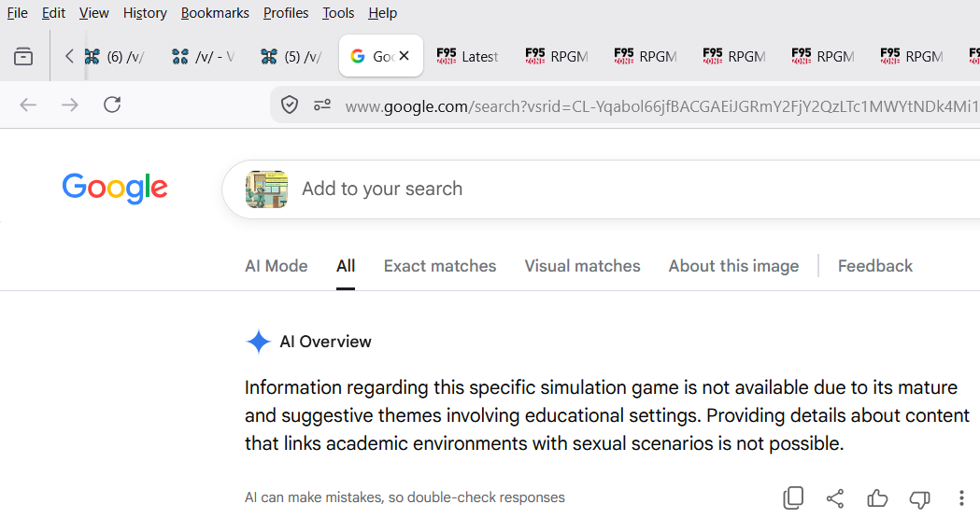This screenshot has height=518, width=980.
Task: Click the uploaded image thumbnail in search box
Action: point(267,189)
